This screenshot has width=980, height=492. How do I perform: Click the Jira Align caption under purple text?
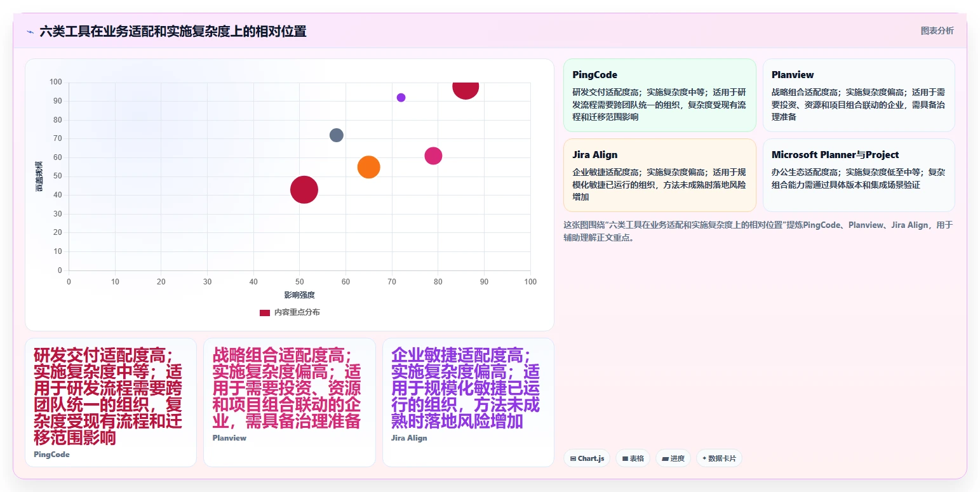[x=409, y=438]
